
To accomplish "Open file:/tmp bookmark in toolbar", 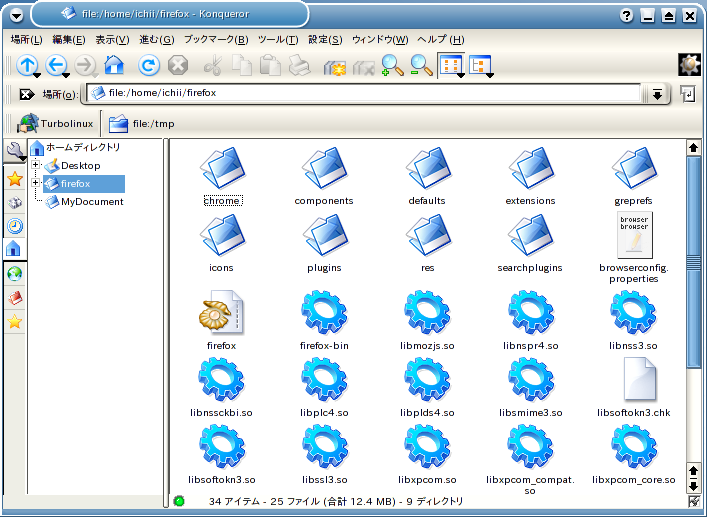I will coord(141,124).
